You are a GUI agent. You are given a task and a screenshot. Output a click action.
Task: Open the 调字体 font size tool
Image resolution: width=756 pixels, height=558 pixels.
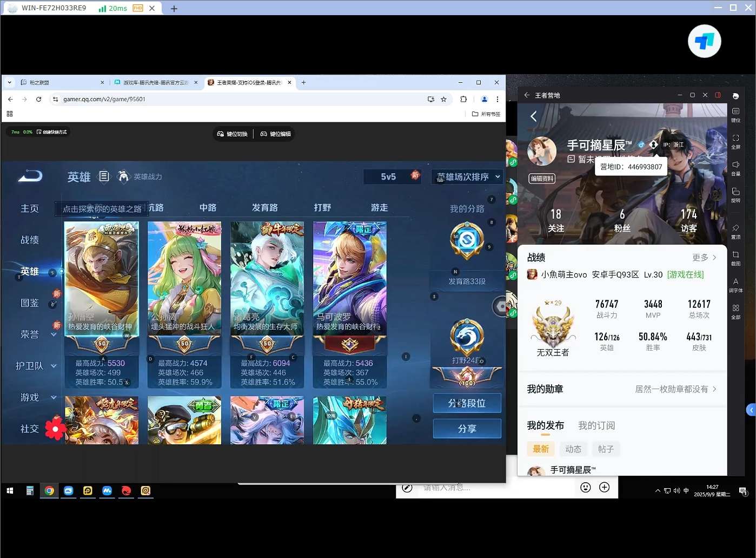pyautogui.click(x=735, y=285)
